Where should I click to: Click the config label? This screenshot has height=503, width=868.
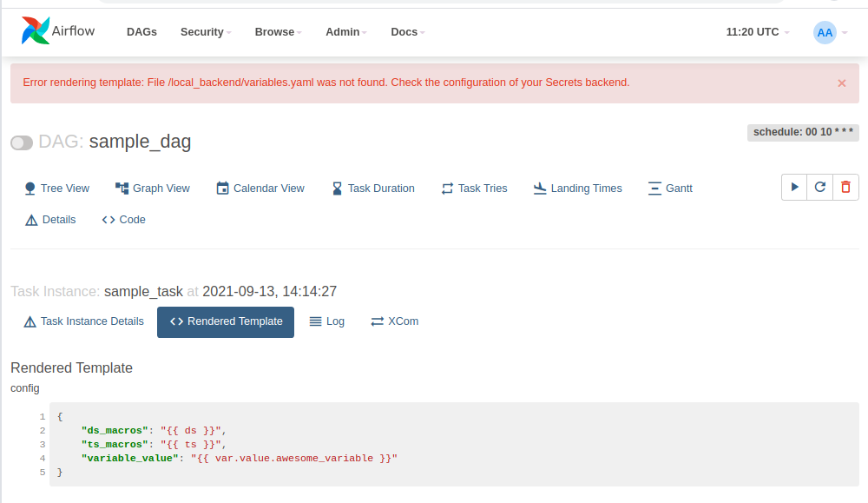pos(25,388)
